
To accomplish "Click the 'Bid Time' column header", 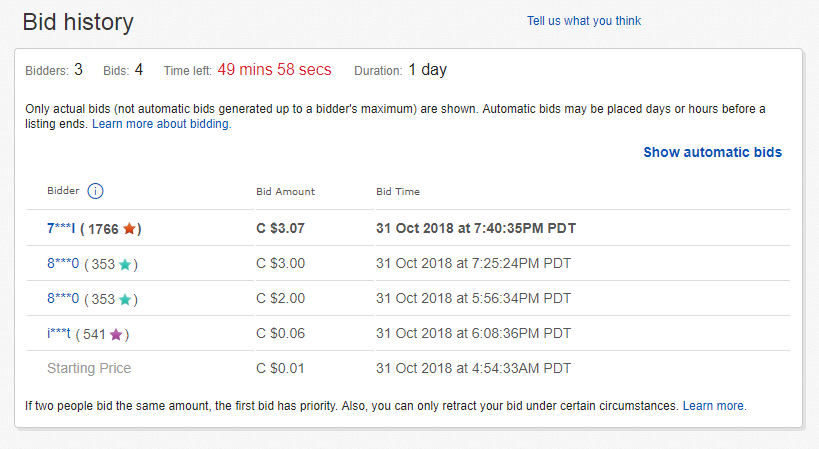I will 397,192.
